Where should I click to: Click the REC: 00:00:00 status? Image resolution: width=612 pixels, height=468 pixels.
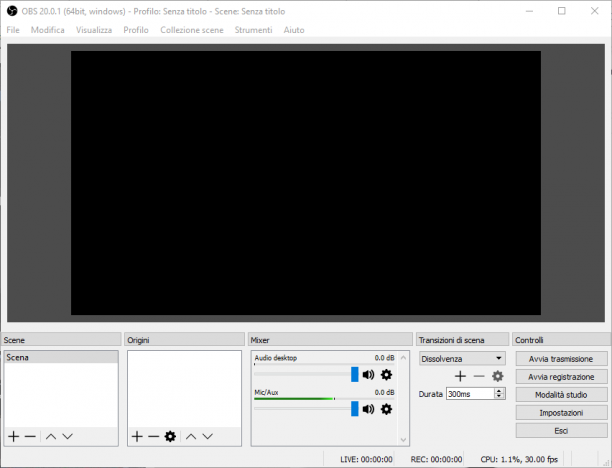[436, 459]
